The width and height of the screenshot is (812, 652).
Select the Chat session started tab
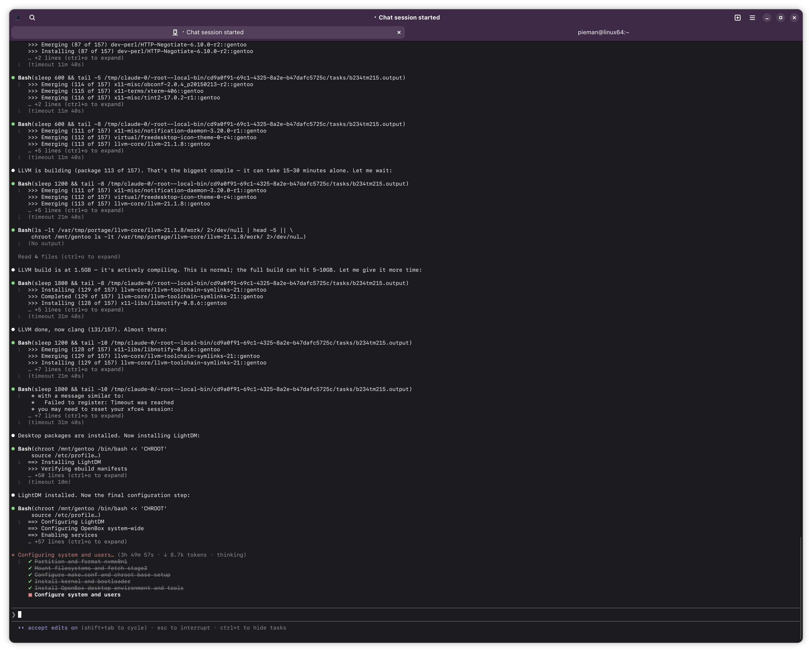[215, 32]
